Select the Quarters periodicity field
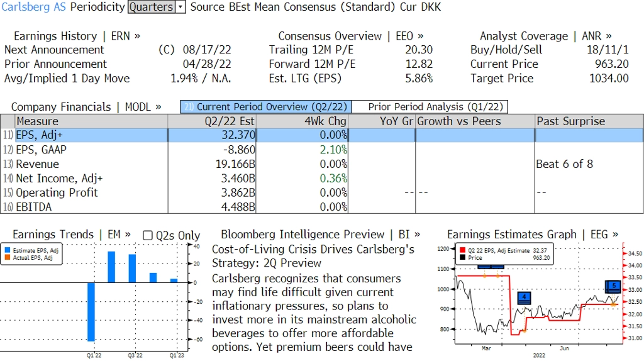Image resolution: width=644 pixels, height=361 pixels. point(152,7)
